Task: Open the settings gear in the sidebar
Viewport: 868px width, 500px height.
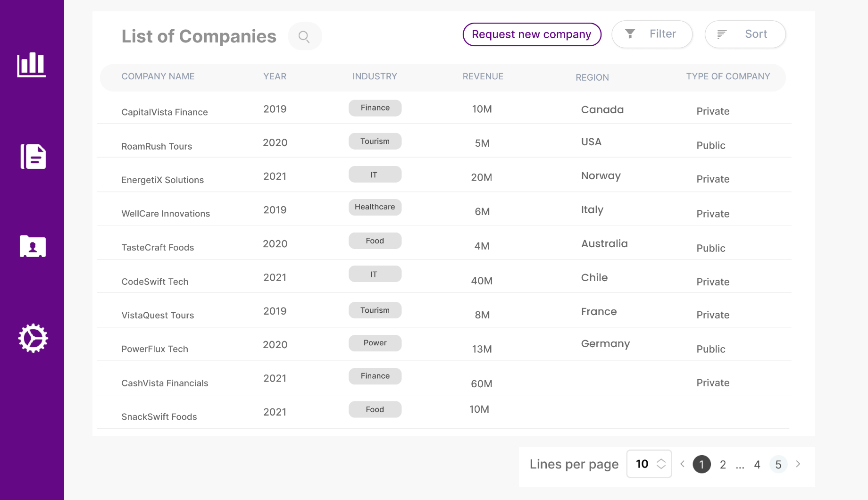Action: tap(32, 338)
